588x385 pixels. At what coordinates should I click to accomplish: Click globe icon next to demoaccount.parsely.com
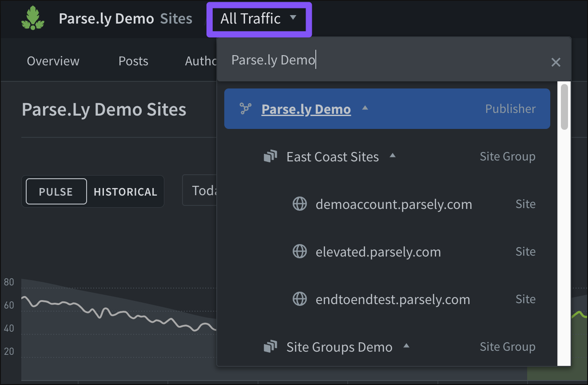pos(300,204)
